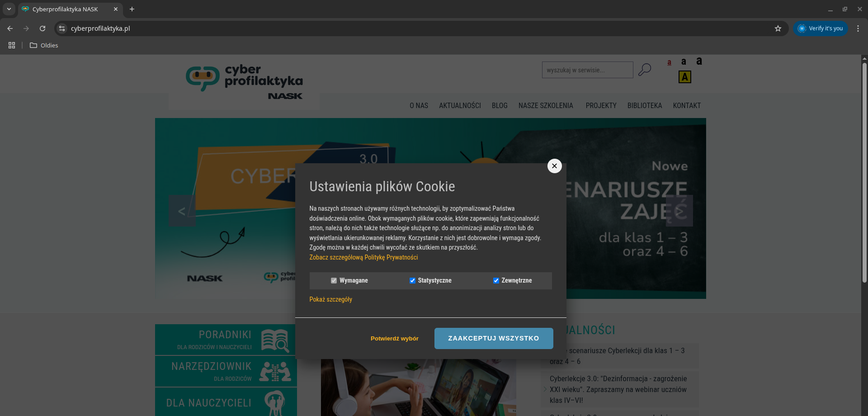The width and height of the screenshot is (868, 416).
Task: Open the Oldies bookmarks folder
Action: point(44,45)
